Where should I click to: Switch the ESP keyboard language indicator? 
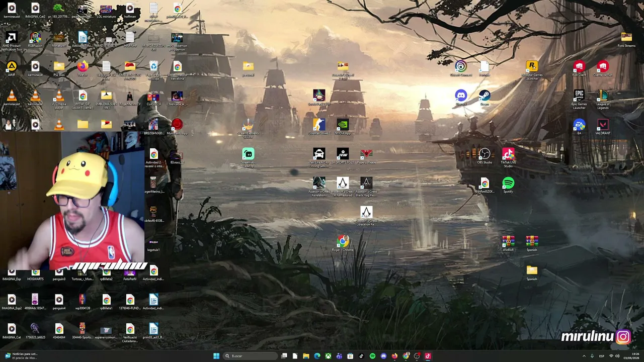pos(602,356)
